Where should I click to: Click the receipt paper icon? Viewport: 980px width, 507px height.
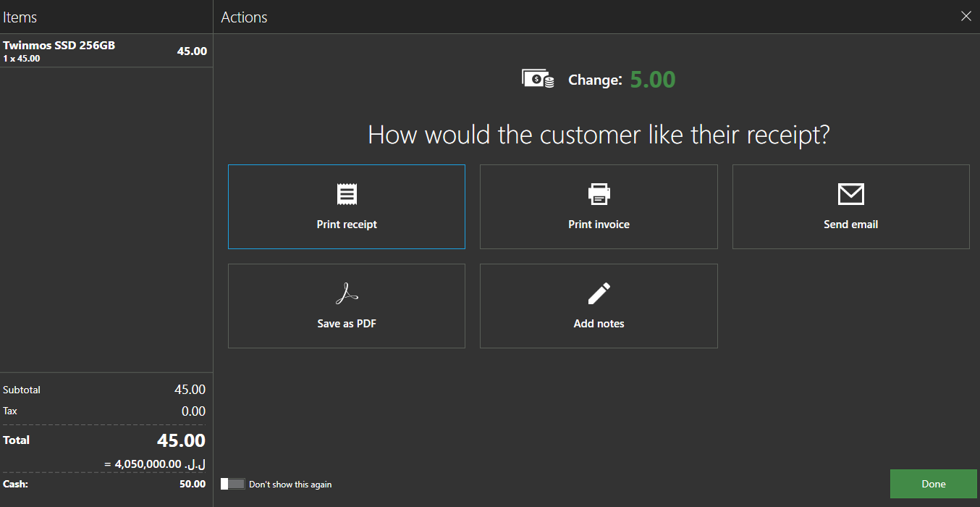(x=347, y=194)
